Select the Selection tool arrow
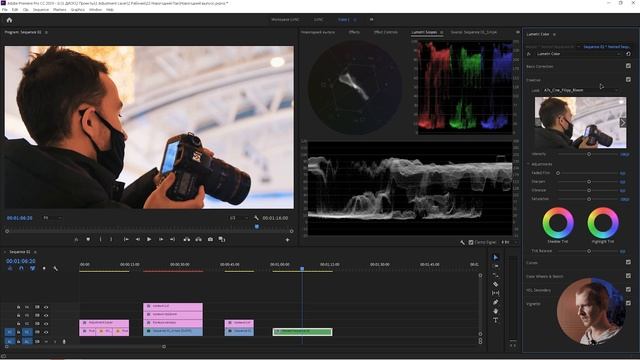This screenshot has width=640, height=360. 496,257
